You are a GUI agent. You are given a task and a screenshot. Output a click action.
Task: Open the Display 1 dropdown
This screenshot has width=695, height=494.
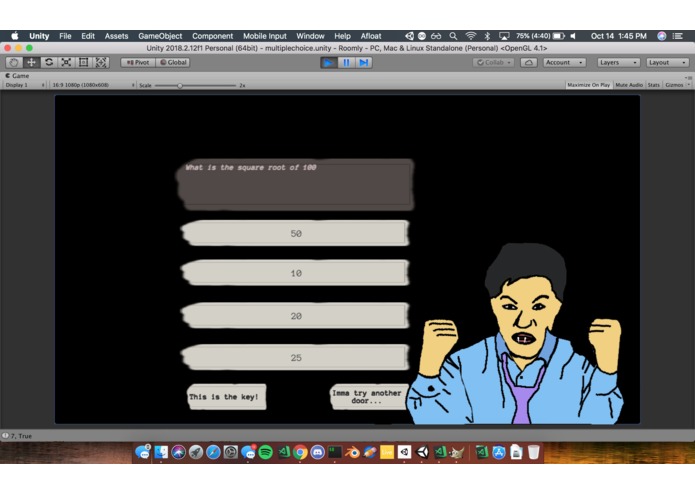[24, 85]
